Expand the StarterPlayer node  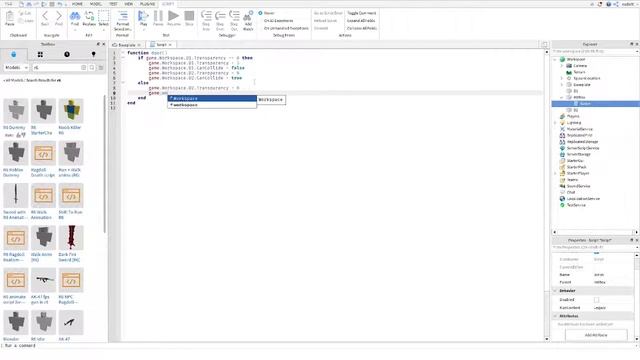click(555, 173)
